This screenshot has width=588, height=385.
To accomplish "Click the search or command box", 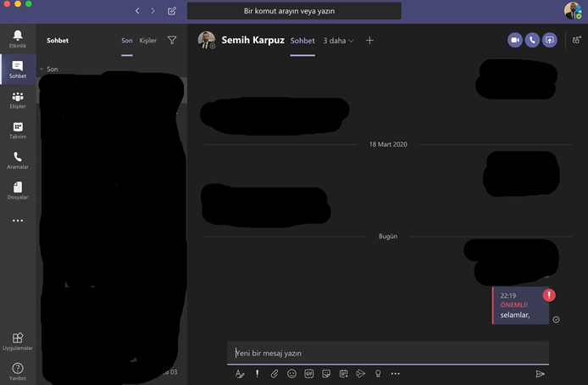I will point(294,11).
